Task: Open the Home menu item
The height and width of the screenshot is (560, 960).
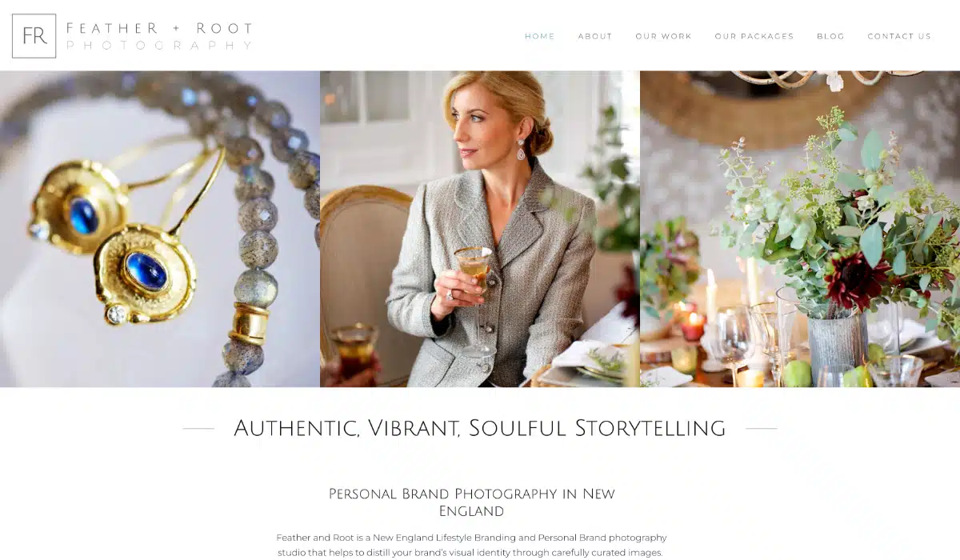Action: pyautogui.click(x=540, y=36)
